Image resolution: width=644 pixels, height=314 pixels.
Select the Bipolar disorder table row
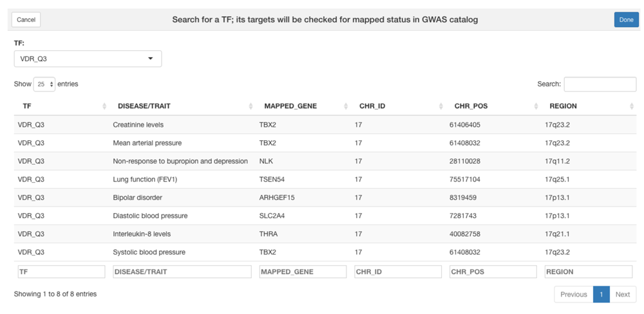click(325, 198)
